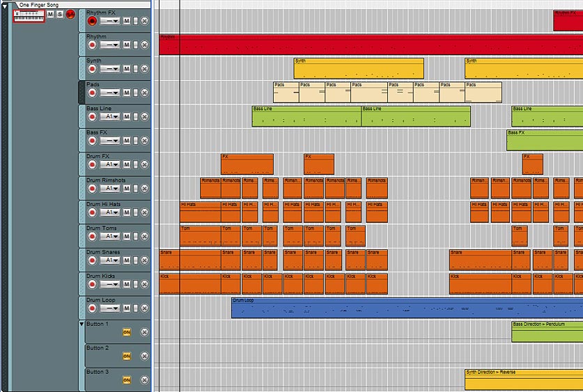Image resolution: width=583 pixels, height=392 pixels.
Task: Mute the Rhythm FX lane
Action: [127, 21]
